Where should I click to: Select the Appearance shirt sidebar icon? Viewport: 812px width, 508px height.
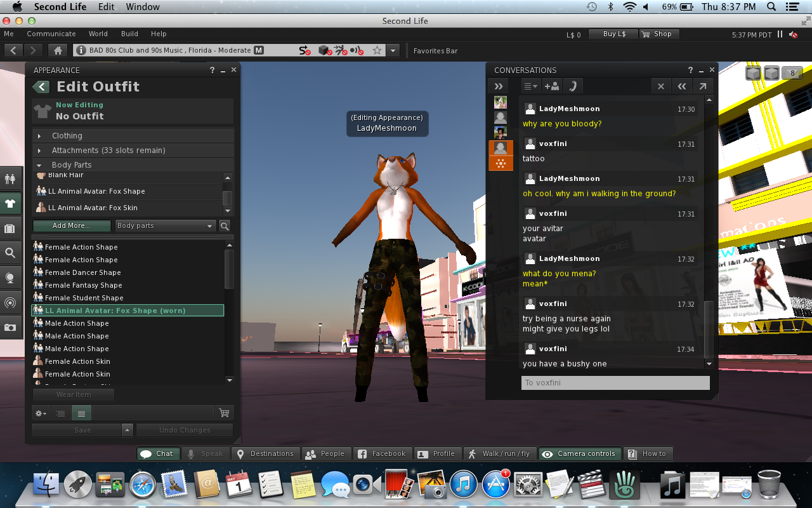tap(10, 204)
